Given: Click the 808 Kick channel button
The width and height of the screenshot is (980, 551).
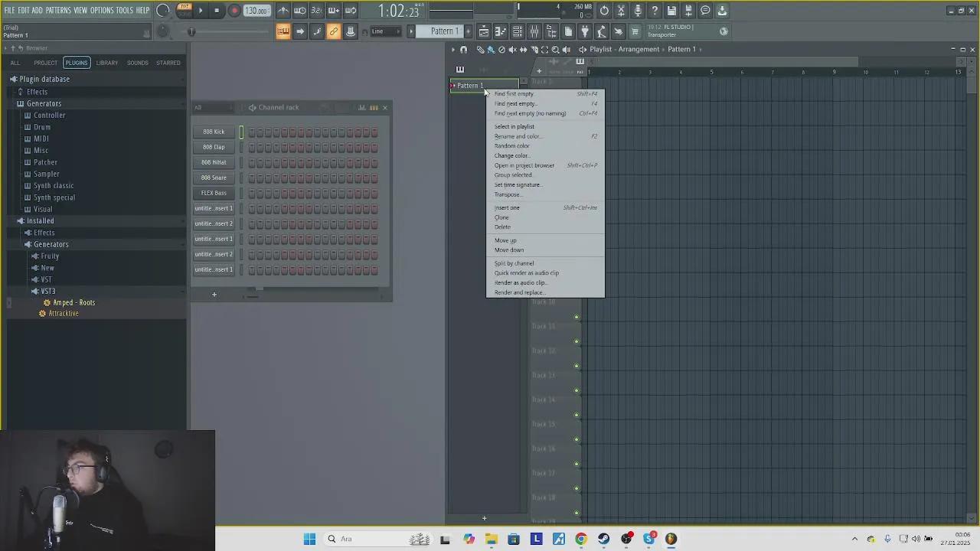Looking at the screenshot, I should (214, 132).
